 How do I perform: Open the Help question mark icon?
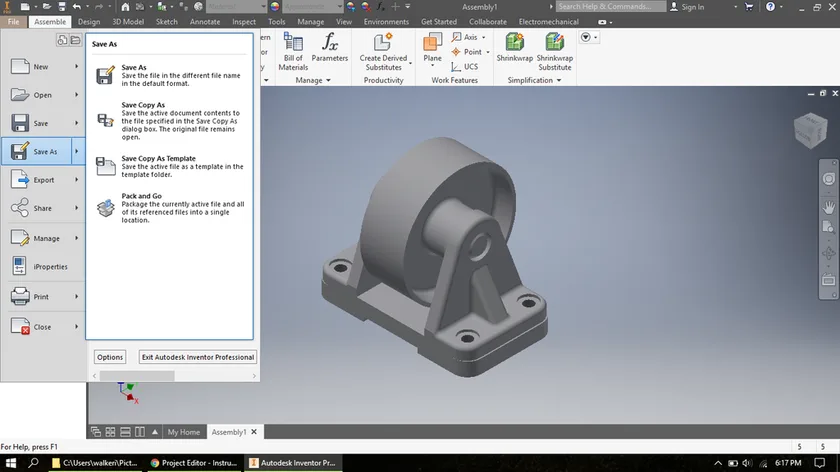click(770, 7)
